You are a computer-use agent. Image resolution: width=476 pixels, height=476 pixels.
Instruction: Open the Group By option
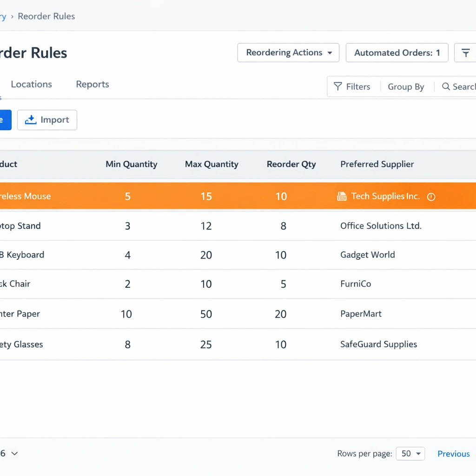(x=406, y=87)
